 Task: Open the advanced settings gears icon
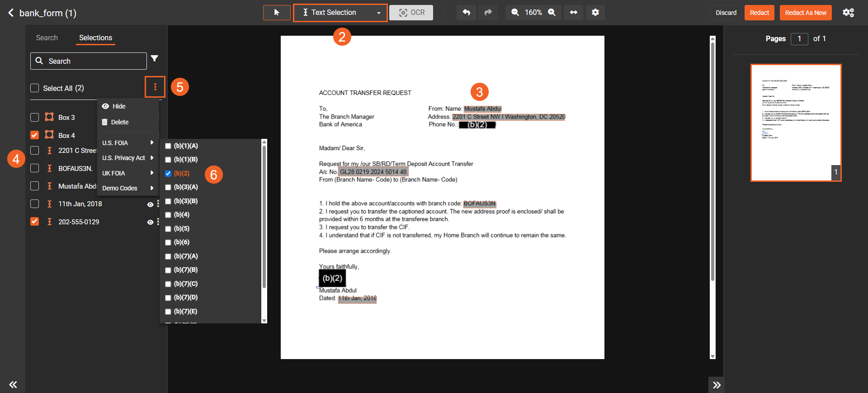[x=848, y=13]
